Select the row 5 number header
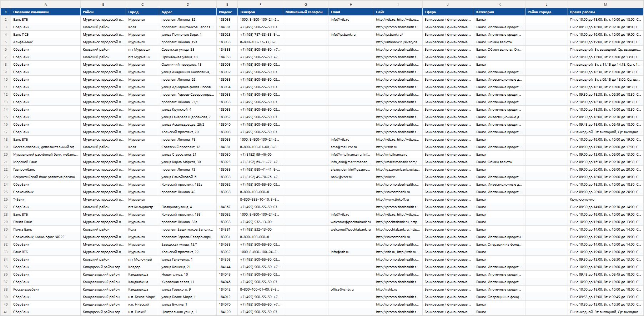 coord(6,42)
